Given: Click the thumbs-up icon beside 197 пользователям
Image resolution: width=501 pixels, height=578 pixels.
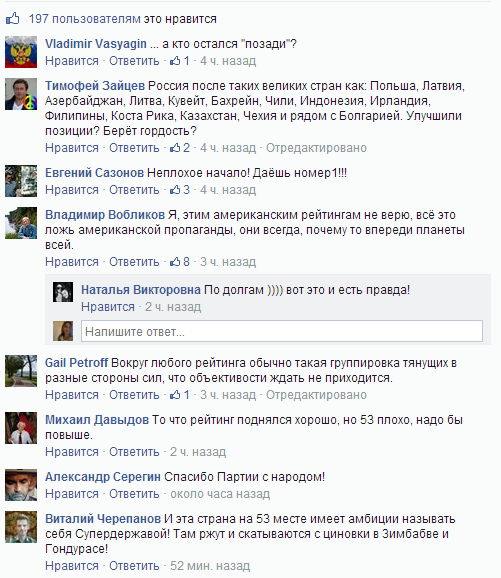Looking at the screenshot, I should click(x=13, y=18).
